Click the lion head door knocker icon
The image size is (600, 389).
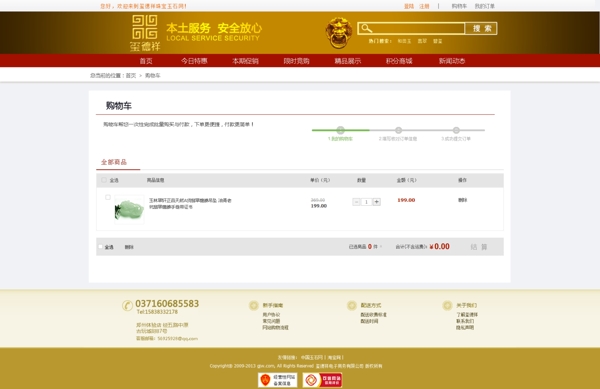(339, 33)
